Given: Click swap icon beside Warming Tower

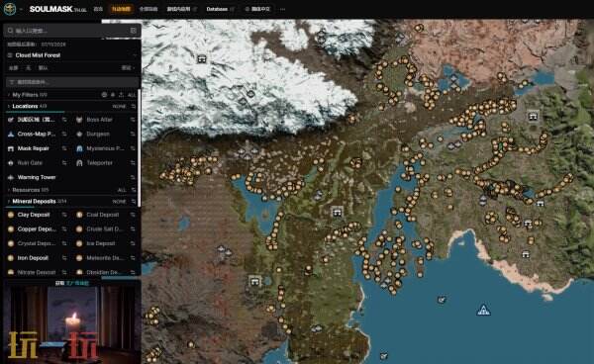Looking at the screenshot, I should click(133, 177).
